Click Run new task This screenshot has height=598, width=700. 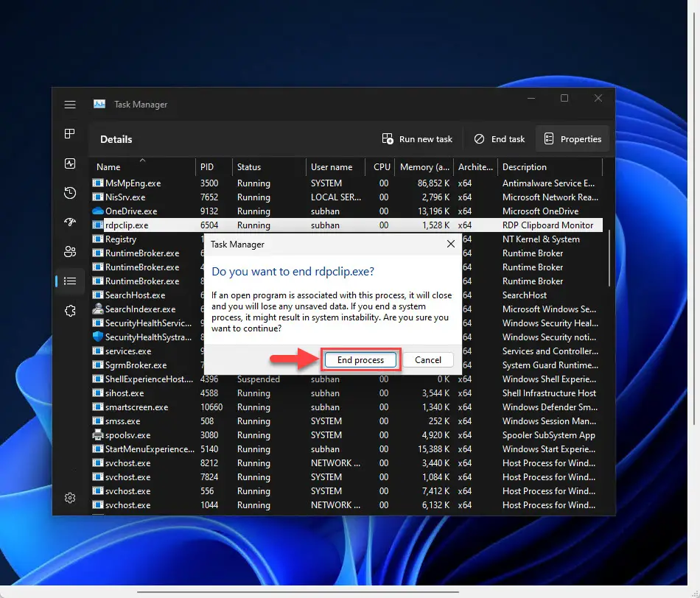[x=417, y=138]
